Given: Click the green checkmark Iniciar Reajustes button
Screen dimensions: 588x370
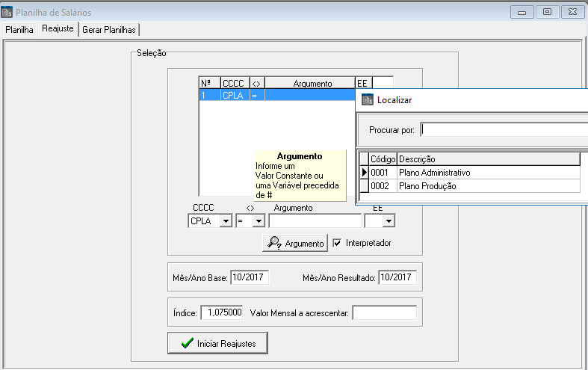Looking at the screenshot, I should [217, 343].
